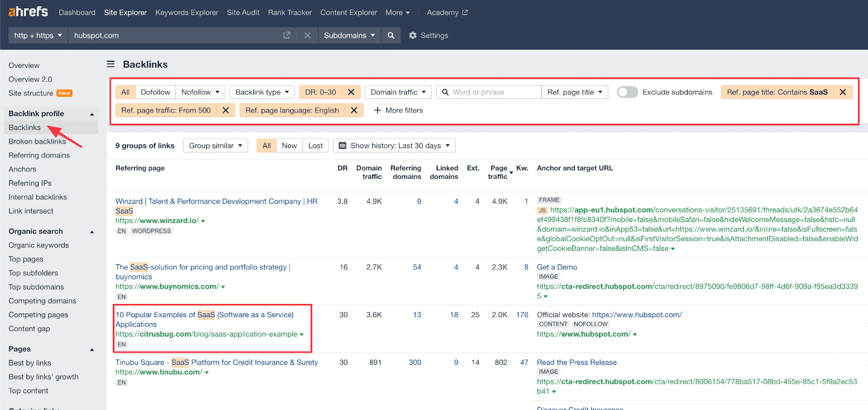Expand winzard.io URL caret

(203, 221)
